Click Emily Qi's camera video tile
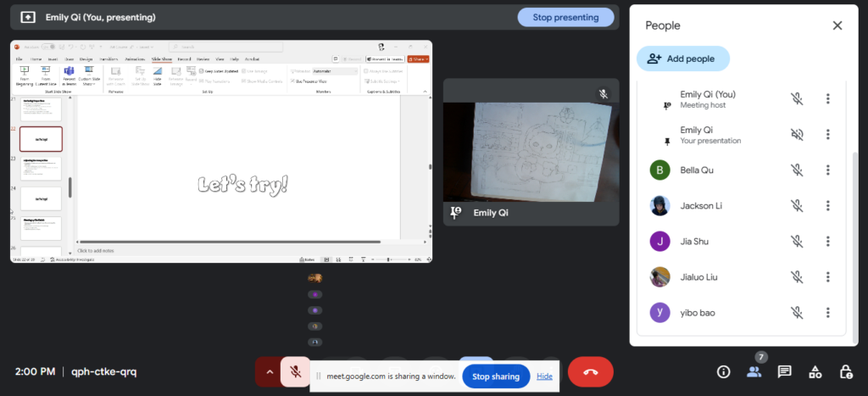Viewport: 868px width, 396px height. tap(531, 152)
